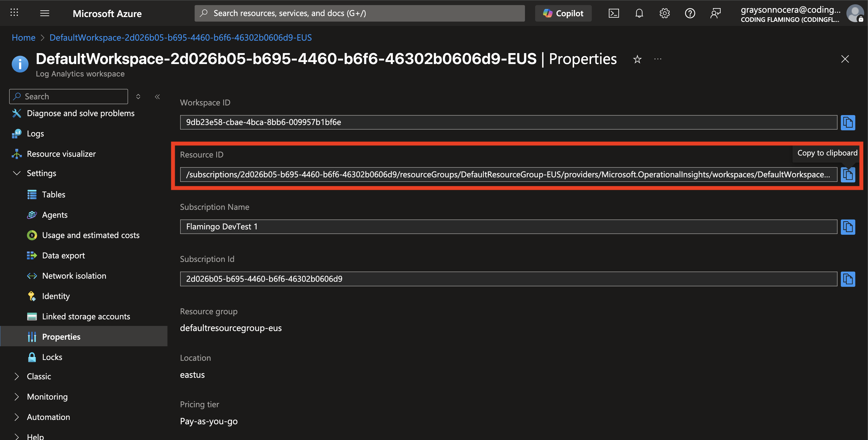Favorite this workspace with the star
868x440 pixels.
pos(637,59)
